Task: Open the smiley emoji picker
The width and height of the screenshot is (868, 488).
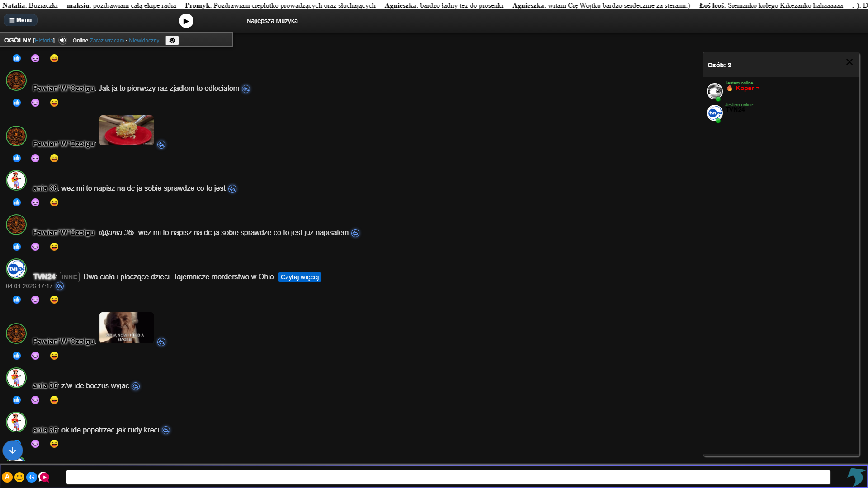Action: tap(19, 477)
